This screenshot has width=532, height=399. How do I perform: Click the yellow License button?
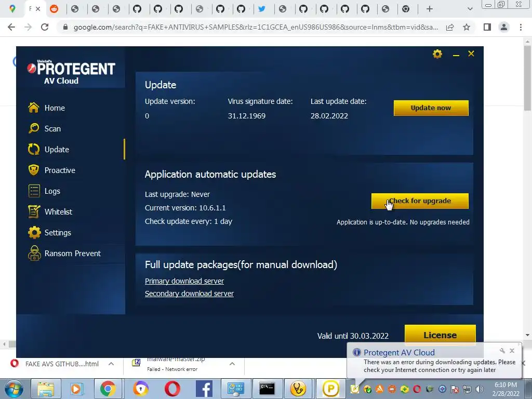click(x=440, y=335)
